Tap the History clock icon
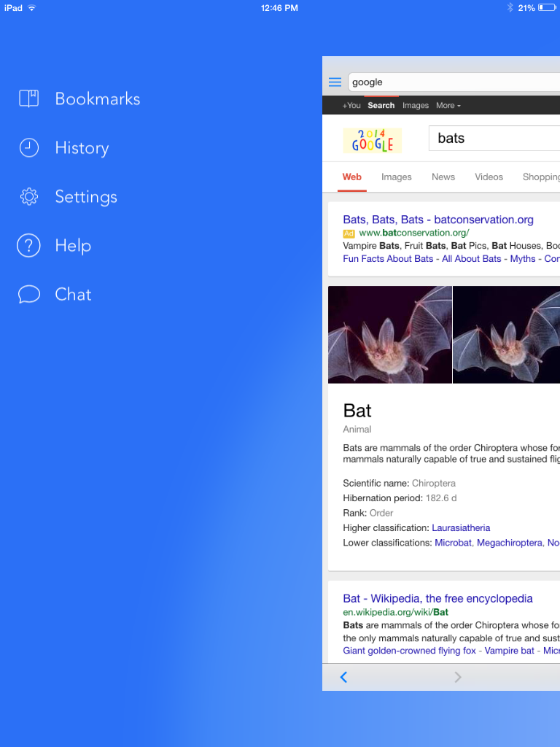Image resolution: width=560 pixels, height=747 pixels. tap(28, 148)
